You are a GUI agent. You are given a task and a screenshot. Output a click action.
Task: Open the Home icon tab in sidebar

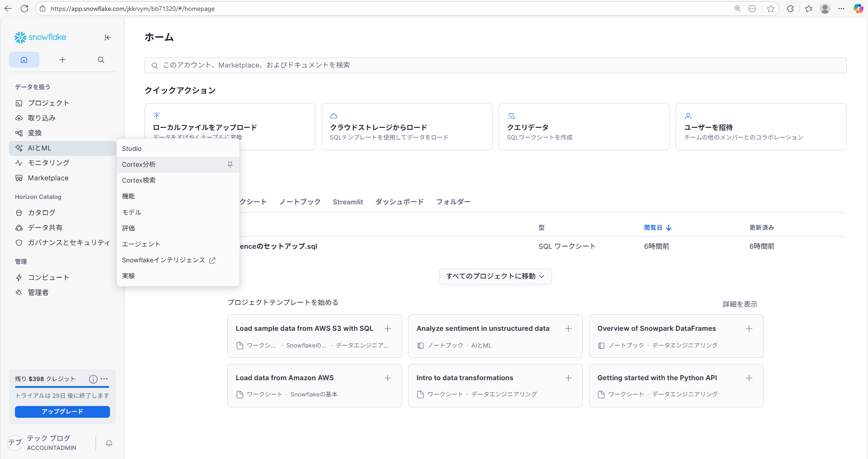pos(24,60)
